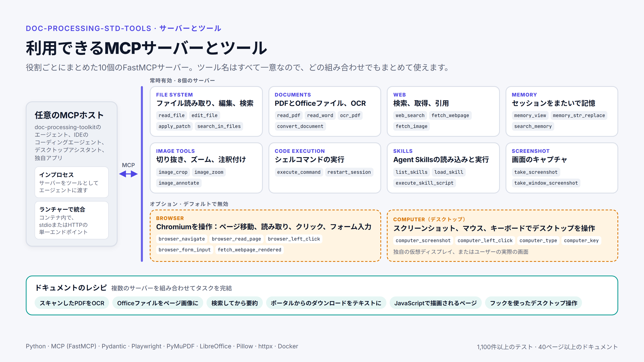Open the スキャンしたPDFをOCR recipe
The width and height of the screenshot is (644, 362).
tap(72, 303)
